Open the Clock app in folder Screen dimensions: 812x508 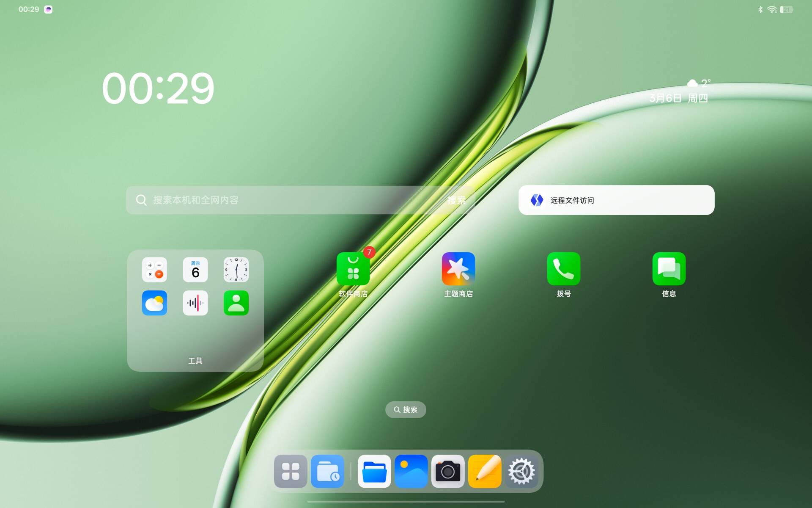click(236, 270)
